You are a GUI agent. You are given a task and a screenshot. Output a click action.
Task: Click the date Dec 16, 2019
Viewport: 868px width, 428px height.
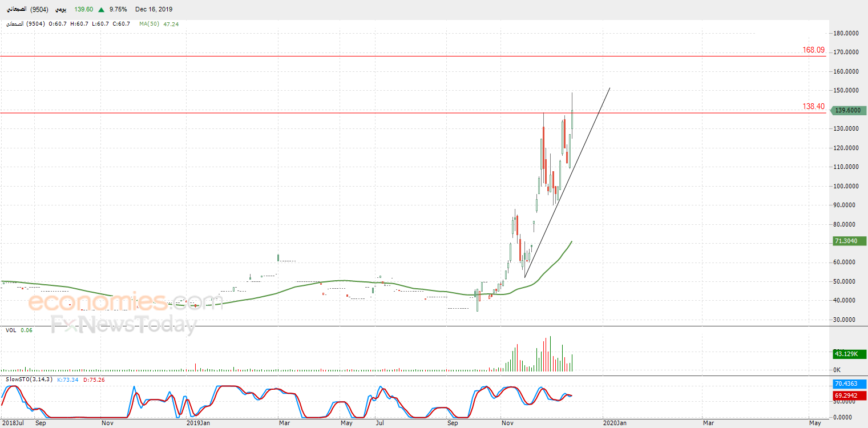coord(154,10)
